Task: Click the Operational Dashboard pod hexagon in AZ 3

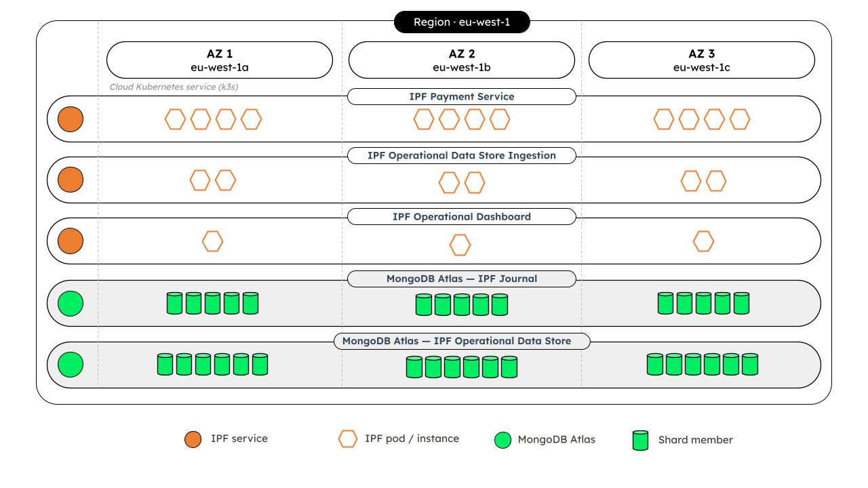Action: click(703, 241)
